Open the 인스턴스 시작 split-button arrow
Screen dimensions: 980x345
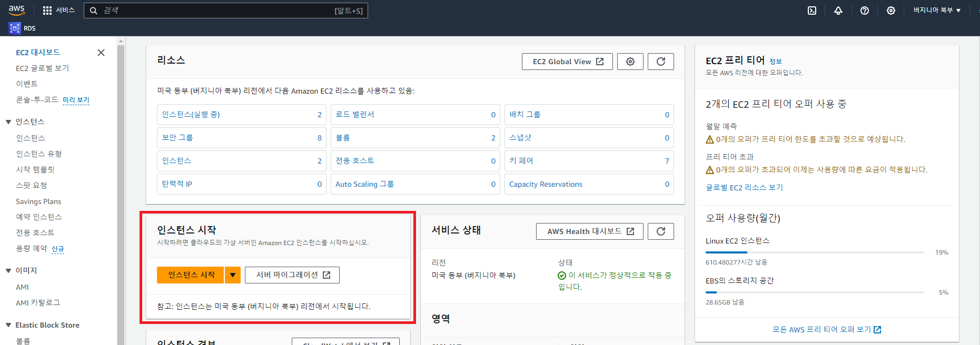click(233, 275)
